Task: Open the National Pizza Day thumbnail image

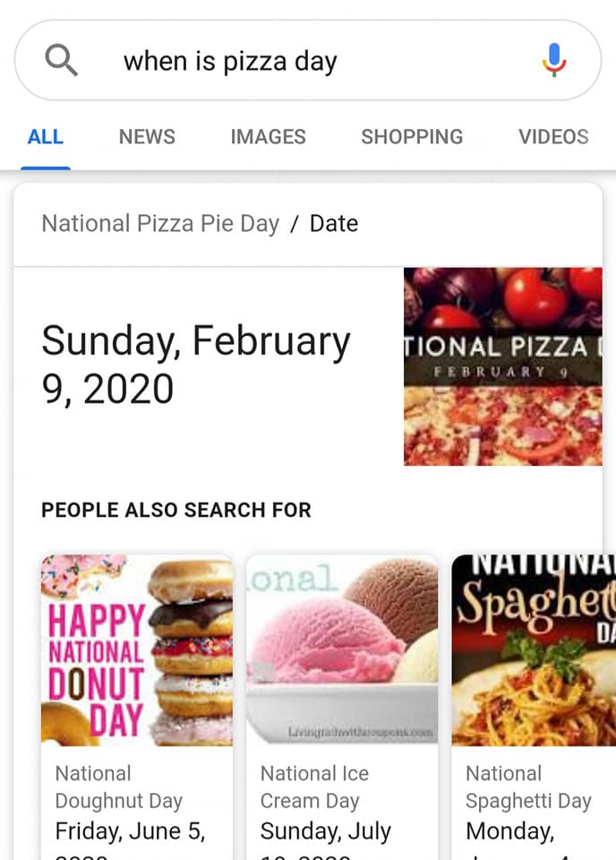Action: tap(502, 366)
